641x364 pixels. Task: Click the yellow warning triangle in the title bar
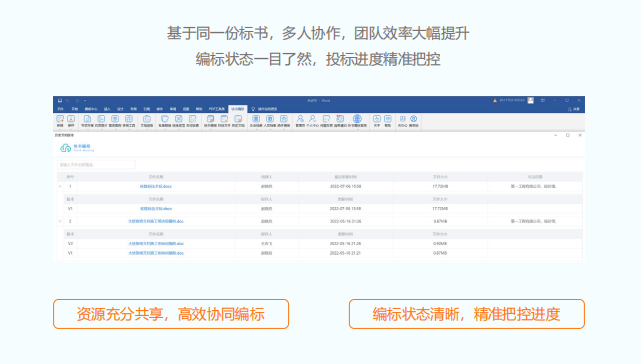click(495, 101)
